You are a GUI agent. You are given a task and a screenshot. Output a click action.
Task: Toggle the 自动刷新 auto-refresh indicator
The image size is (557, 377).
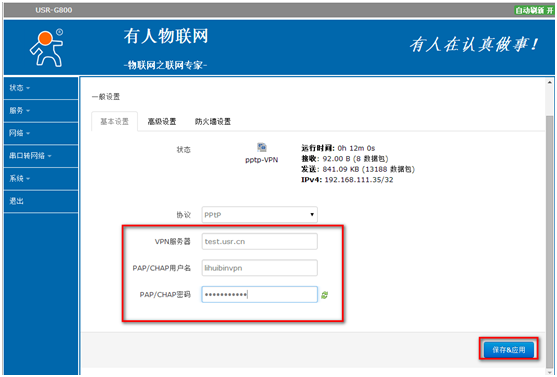(534, 10)
